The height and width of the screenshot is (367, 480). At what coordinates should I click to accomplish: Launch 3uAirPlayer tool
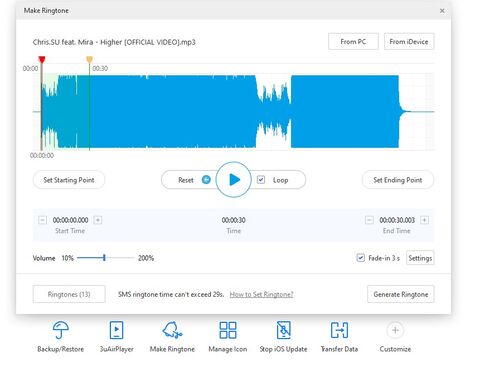click(116, 330)
